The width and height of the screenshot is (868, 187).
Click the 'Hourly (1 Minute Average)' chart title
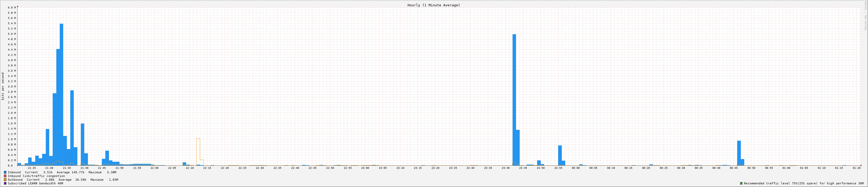click(x=433, y=5)
